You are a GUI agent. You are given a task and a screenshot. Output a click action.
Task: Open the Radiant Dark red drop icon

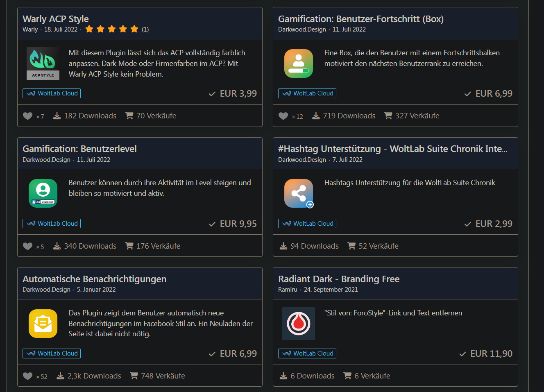pos(298,323)
